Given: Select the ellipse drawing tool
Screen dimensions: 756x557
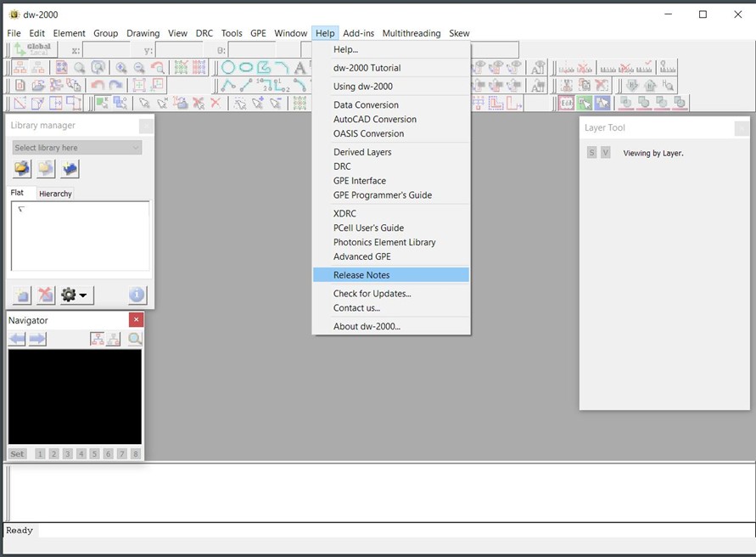Looking at the screenshot, I should 246,68.
